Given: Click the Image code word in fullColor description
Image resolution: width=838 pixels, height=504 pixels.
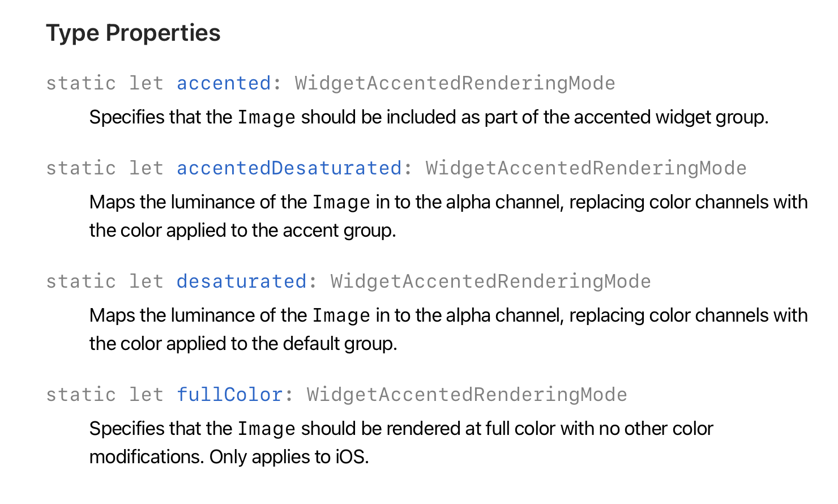Looking at the screenshot, I should [x=267, y=429].
